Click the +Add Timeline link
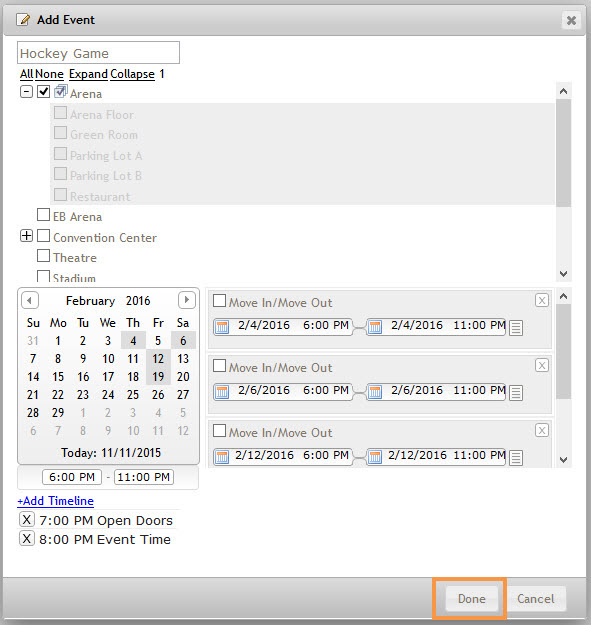This screenshot has width=591, height=625. (55, 501)
